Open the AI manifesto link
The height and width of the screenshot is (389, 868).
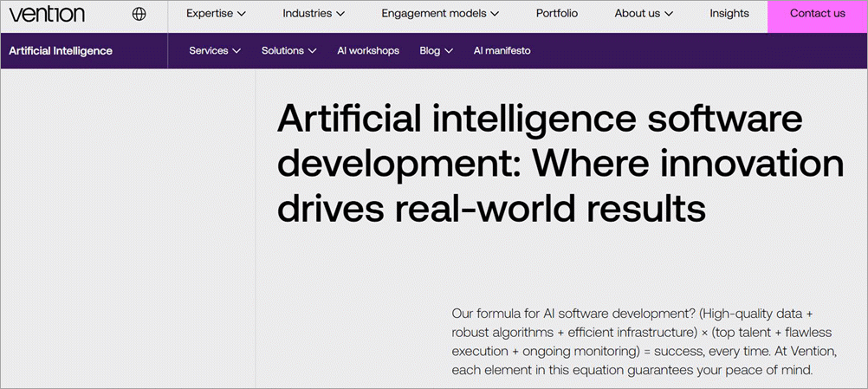(502, 51)
